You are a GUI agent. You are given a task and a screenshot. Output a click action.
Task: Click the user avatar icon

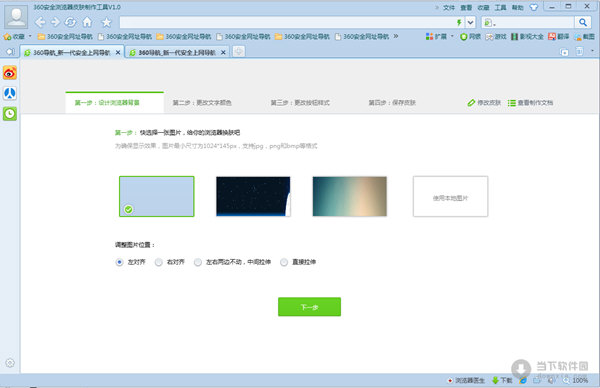16,17
